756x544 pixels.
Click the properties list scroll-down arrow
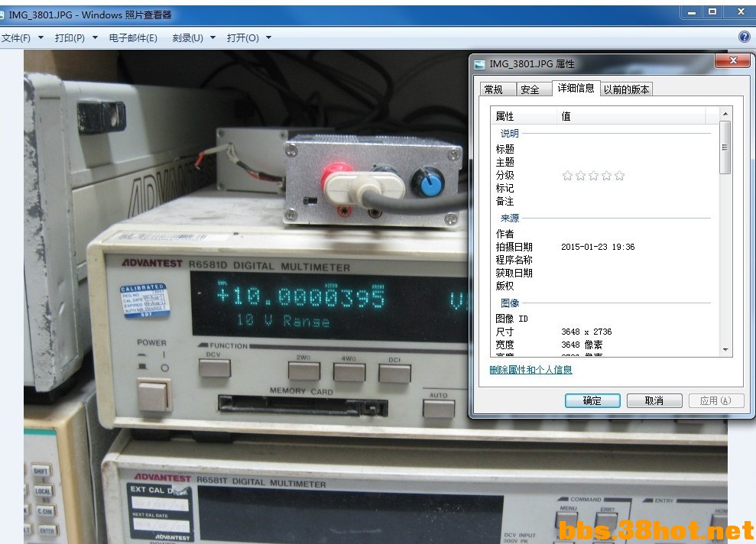point(725,350)
